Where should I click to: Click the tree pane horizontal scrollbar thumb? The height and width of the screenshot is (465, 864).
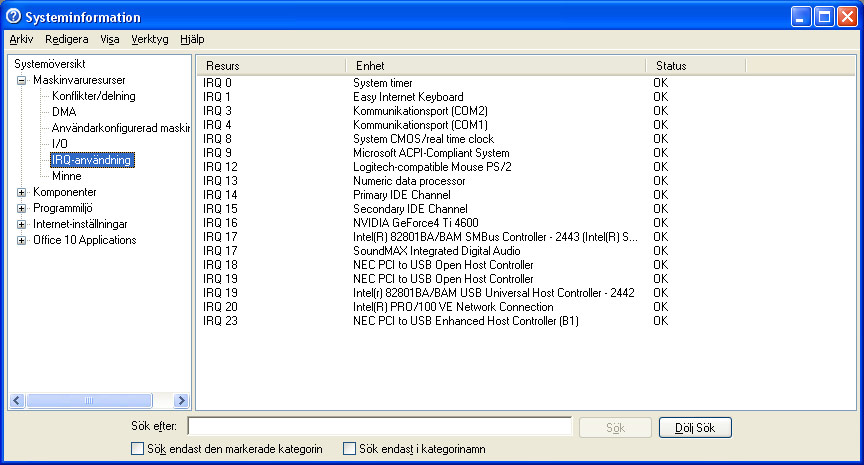point(89,401)
